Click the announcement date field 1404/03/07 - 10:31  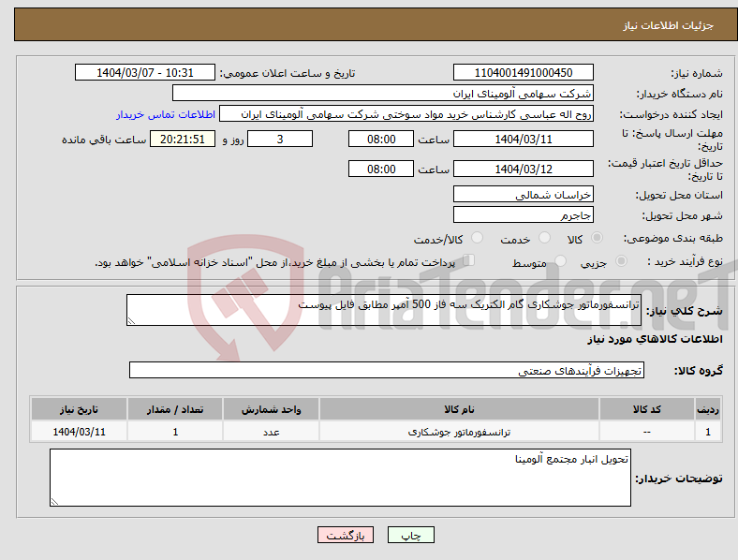(145, 72)
